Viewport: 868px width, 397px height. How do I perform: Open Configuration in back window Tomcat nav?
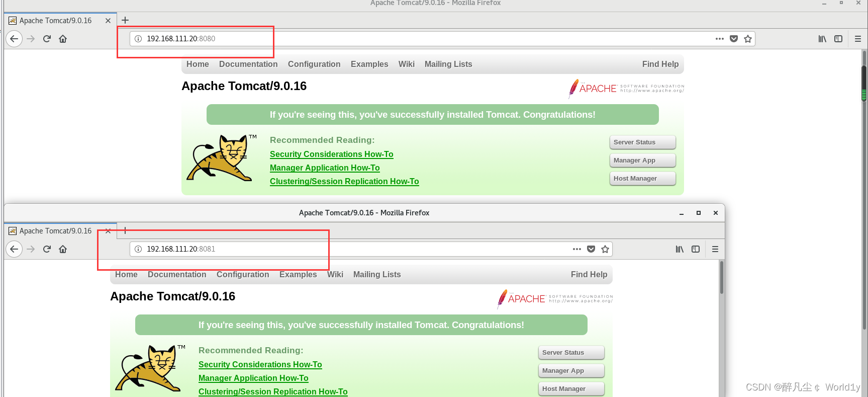pyautogui.click(x=314, y=64)
